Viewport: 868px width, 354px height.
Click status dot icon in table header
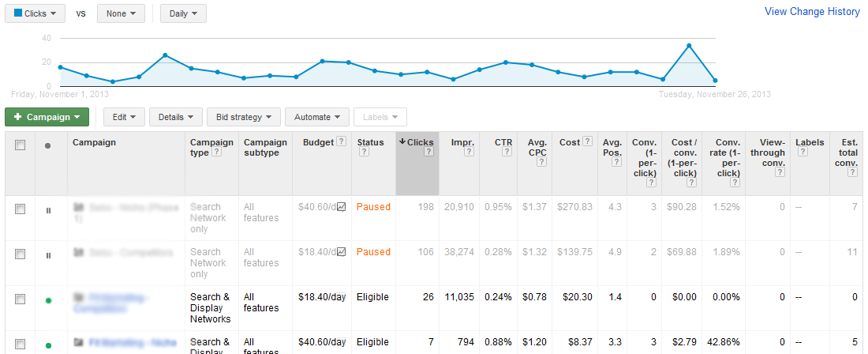47,145
